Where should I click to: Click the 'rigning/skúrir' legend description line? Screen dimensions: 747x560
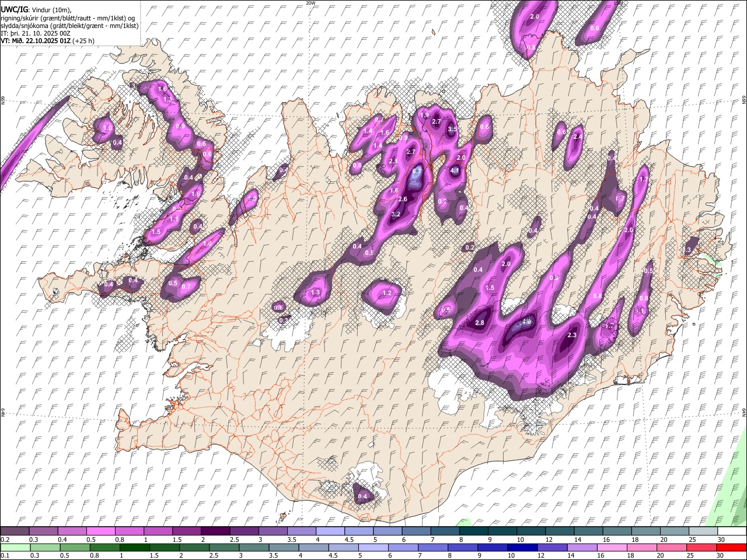(x=68, y=17)
